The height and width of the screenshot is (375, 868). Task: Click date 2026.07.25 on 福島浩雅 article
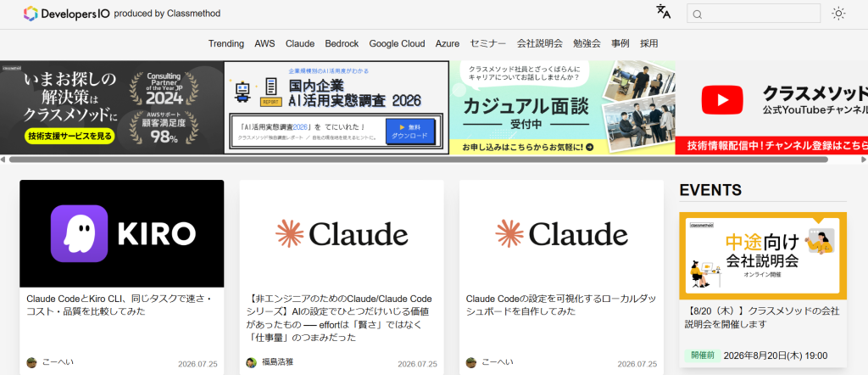coord(417,364)
